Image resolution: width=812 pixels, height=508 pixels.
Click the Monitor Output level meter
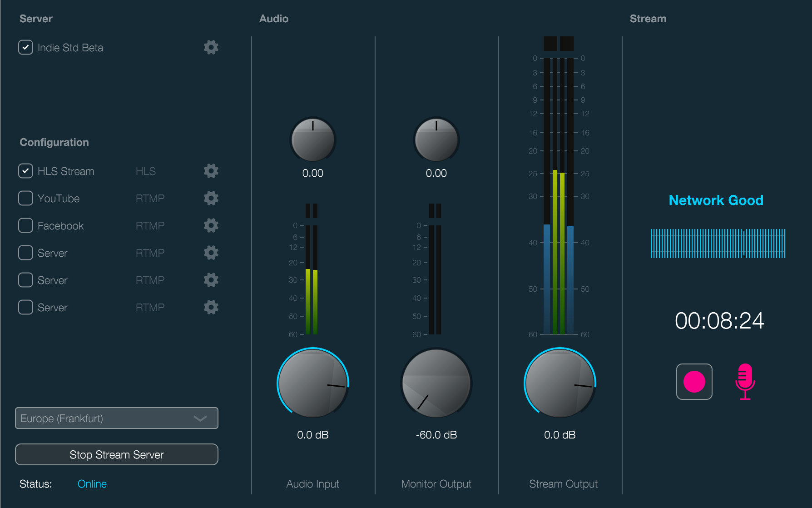(x=435, y=269)
